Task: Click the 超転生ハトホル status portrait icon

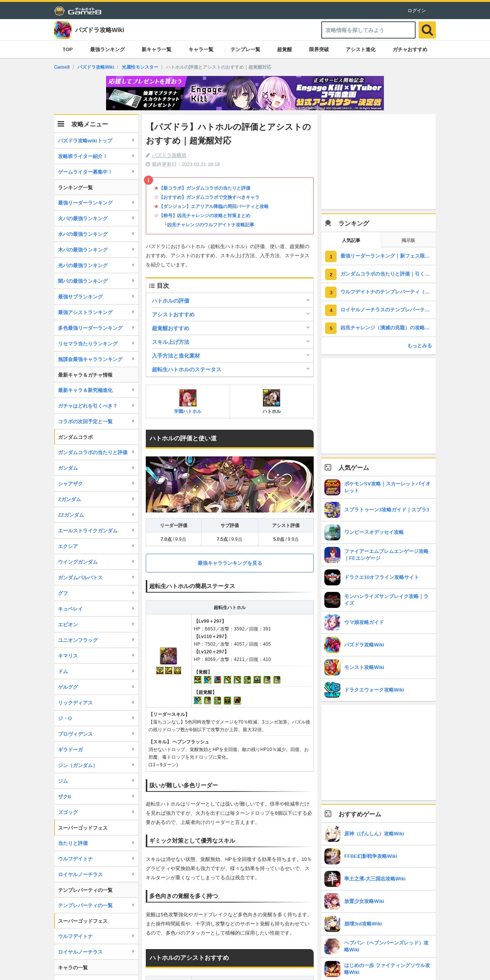Action: [168, 656]
